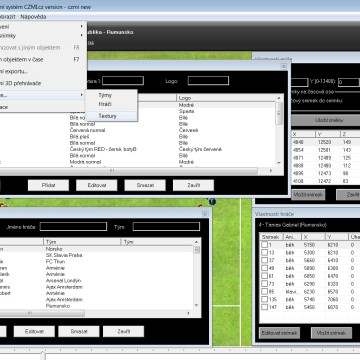
Task: Click the teams list scroll-down arrow
Action: point(279,163)
